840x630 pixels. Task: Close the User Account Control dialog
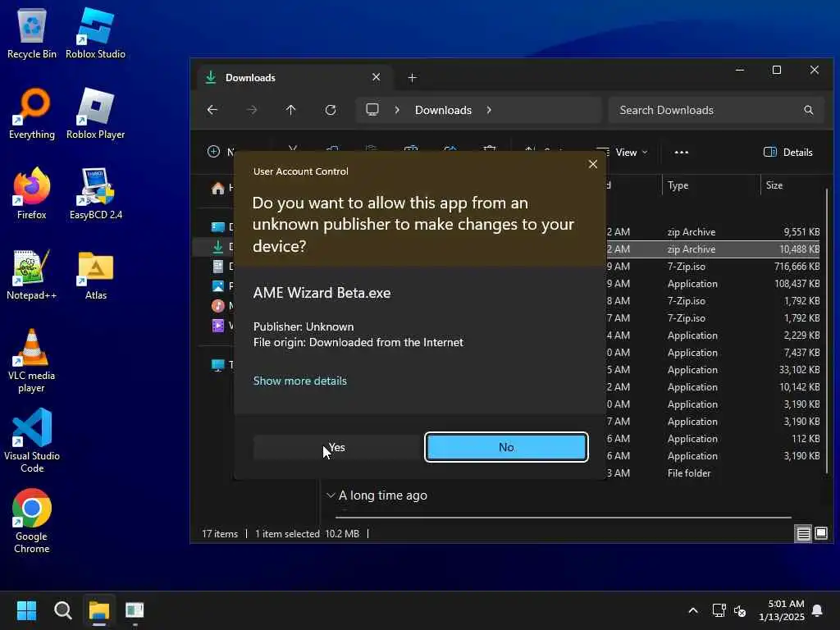(592, 164)
